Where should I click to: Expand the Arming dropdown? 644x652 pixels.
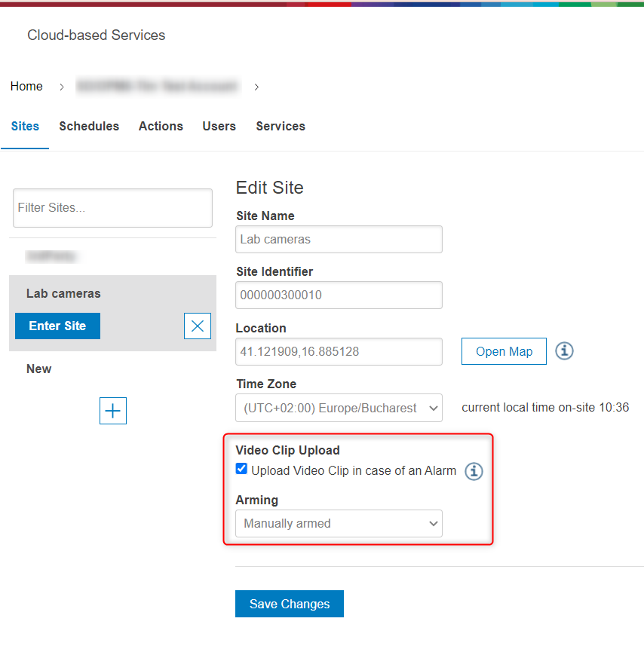click(339, 523)
